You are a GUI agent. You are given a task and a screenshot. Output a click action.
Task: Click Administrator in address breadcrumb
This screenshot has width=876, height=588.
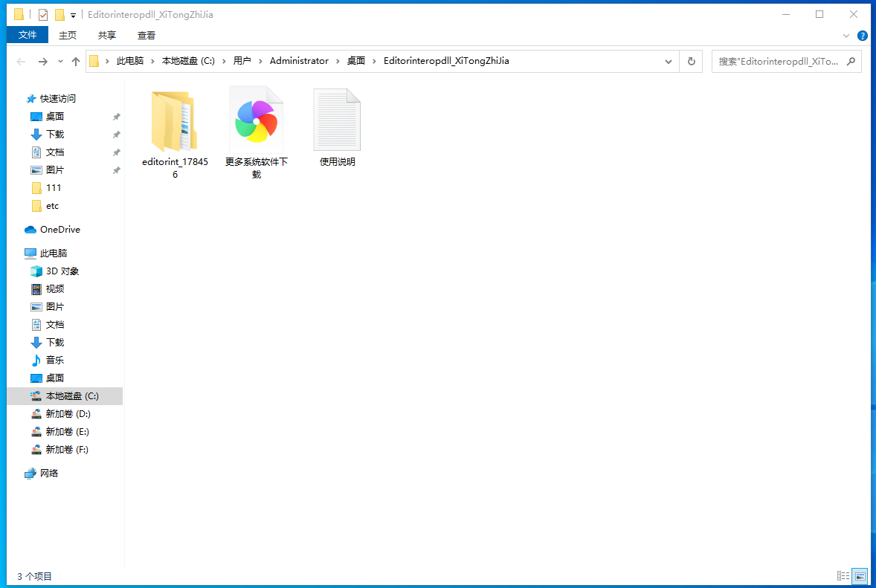click(299, 61)
